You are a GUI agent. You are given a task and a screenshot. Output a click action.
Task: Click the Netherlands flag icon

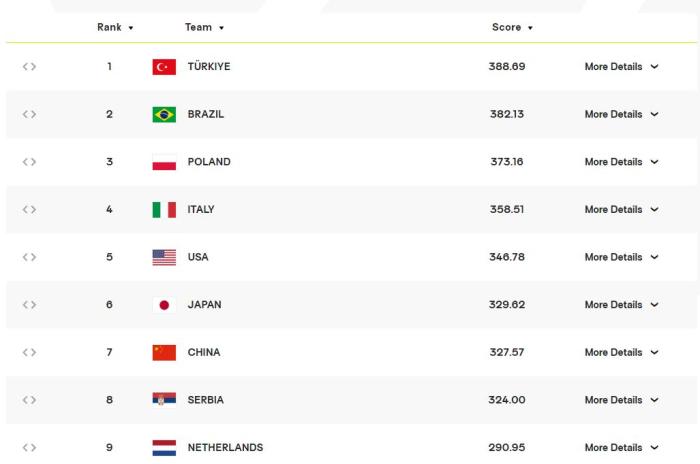(164, 447)
